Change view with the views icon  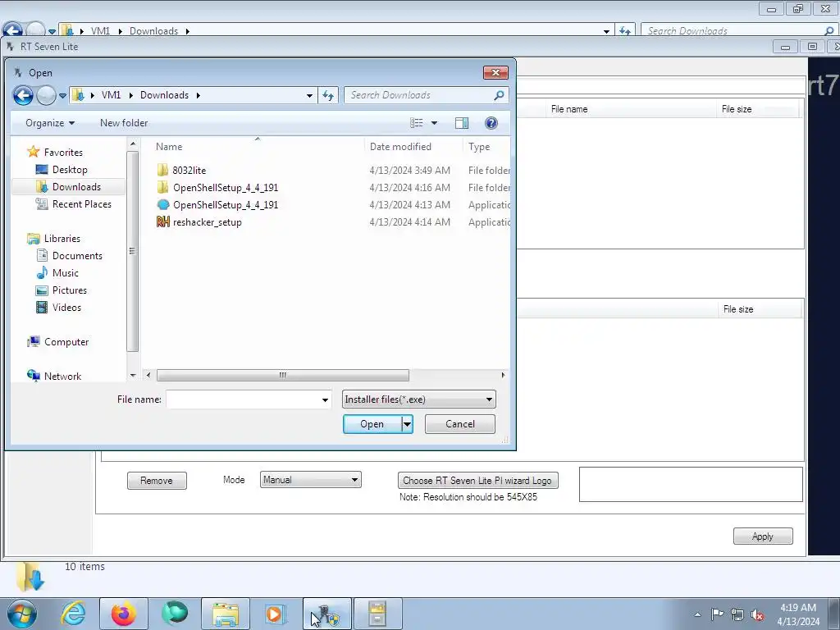pos(417,123)
